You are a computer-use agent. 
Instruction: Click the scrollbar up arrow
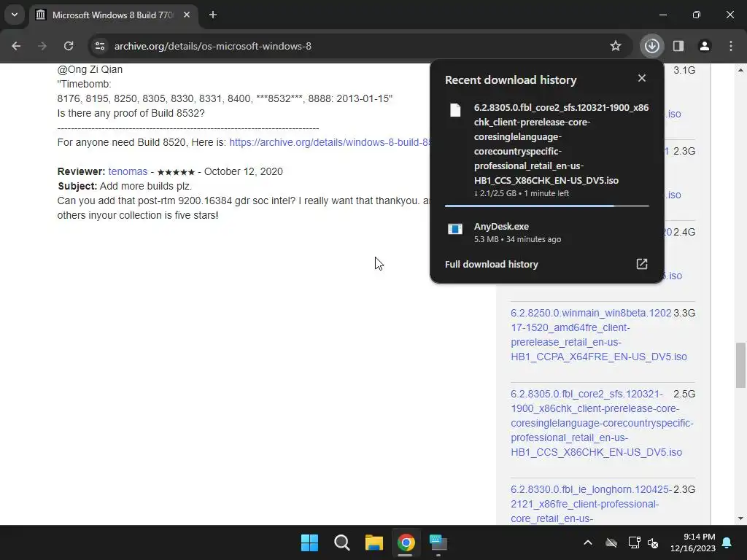coord(740,70)
